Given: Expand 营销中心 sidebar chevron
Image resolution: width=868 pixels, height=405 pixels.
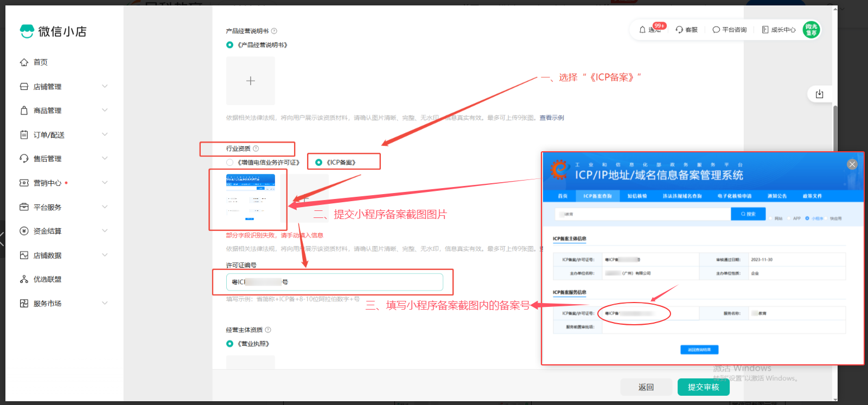Looking at the screenshot, I should tap(105, 183).
